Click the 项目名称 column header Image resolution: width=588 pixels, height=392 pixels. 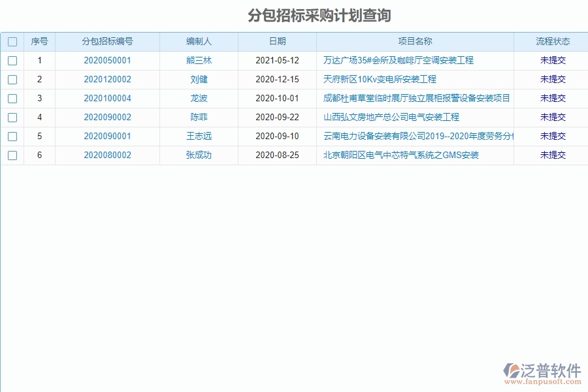point(417,41)
